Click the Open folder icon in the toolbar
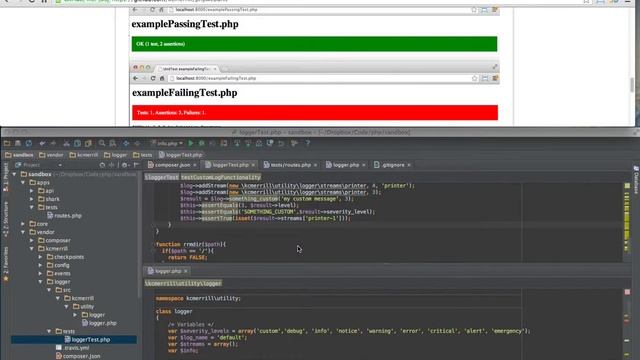Viewport: 640px width, 360px height. 7,143
